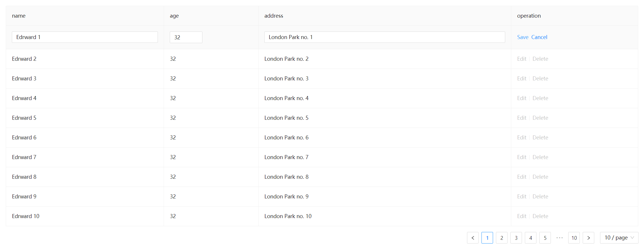
Task: Click Edit for Edrward 9 row
Action: 522,197
